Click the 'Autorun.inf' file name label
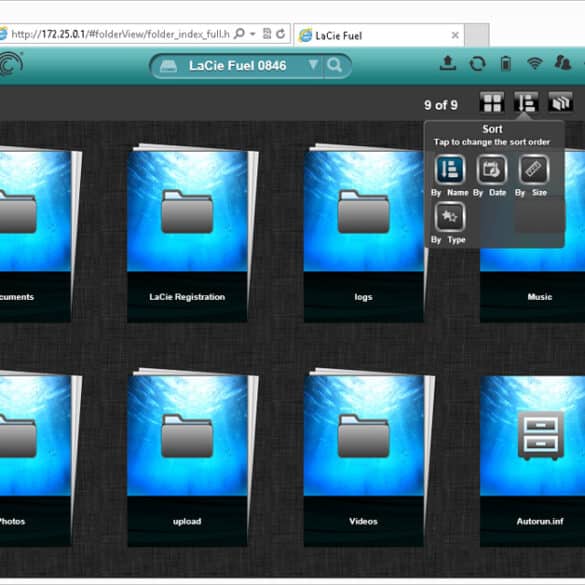The height and width of the screenshot is (585, 585). coord(540,521)
